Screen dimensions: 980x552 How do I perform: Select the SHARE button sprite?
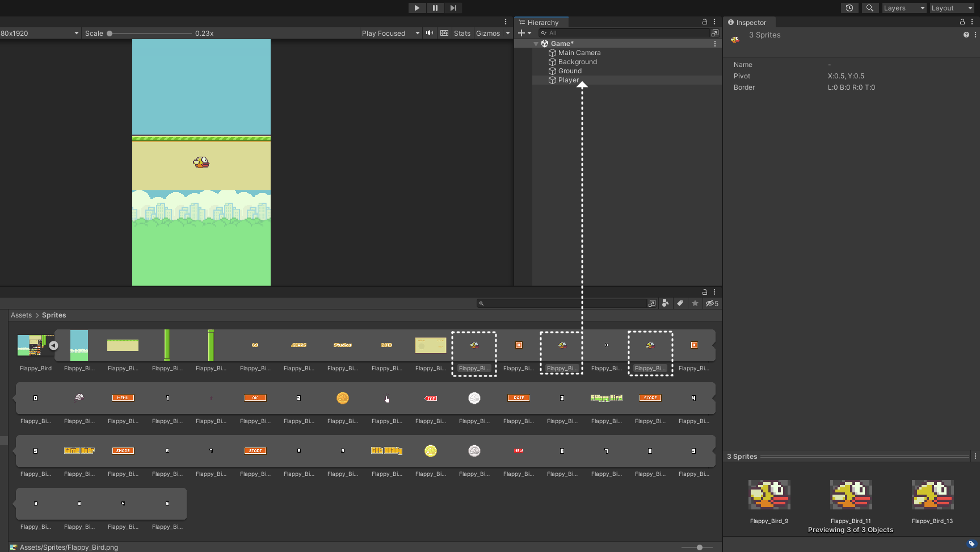coord(123,451)
